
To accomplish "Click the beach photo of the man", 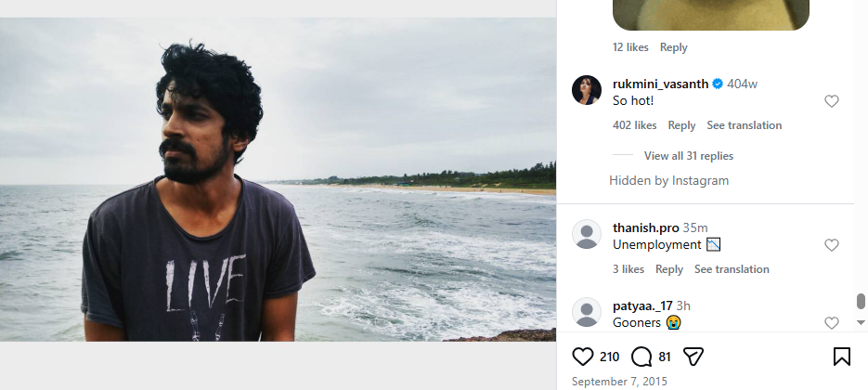I will 278,179.
